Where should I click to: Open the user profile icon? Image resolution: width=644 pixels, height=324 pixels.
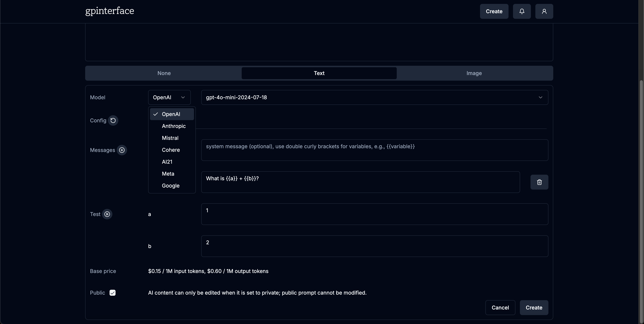pyautogui.click(x=544, y=11)
